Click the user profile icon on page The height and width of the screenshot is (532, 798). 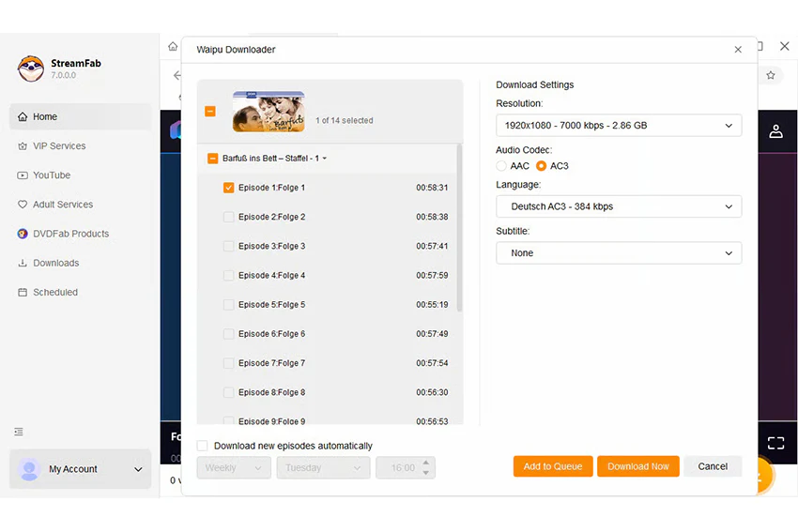(x=775, y=131)
